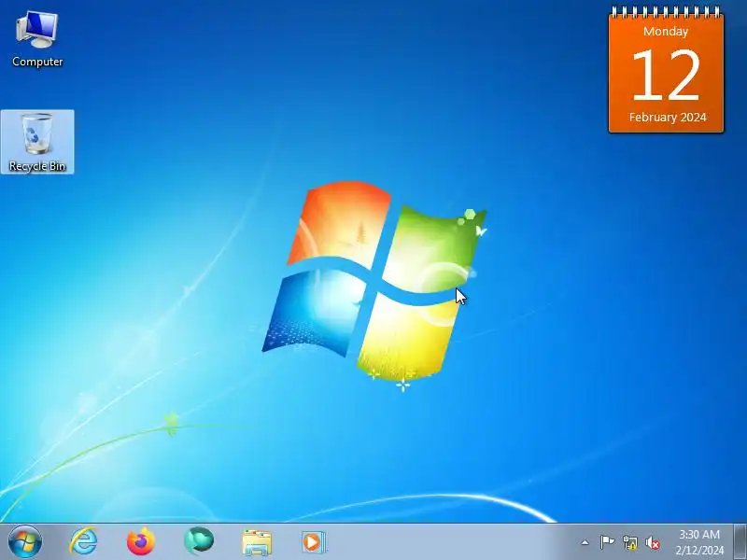This screenshot has height=560, width=747.
Task: Select the Computer desktop icon
Action: click(x=37, y=39)
